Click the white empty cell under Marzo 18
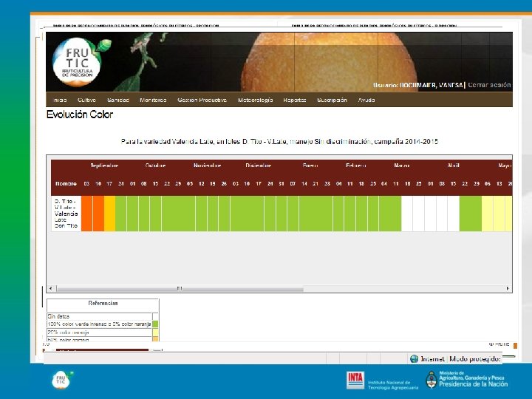Viewport: 532px width, 399px height. (x=407, y=214)
